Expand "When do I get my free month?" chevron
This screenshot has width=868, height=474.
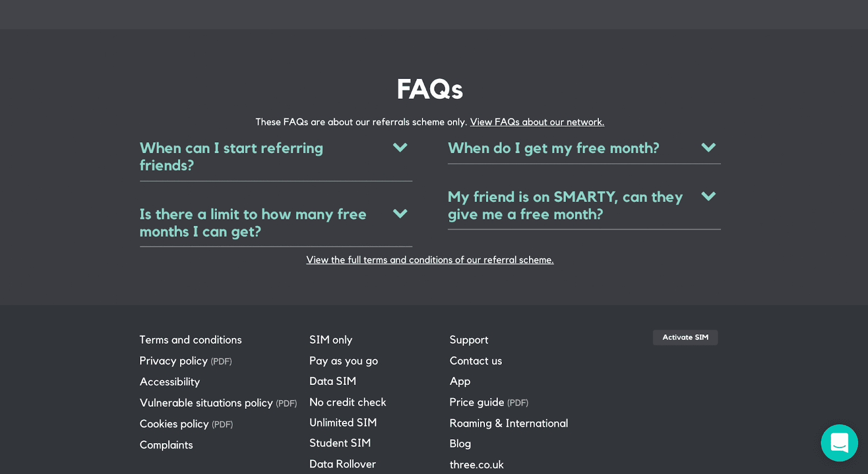click(x=708, y=148)
